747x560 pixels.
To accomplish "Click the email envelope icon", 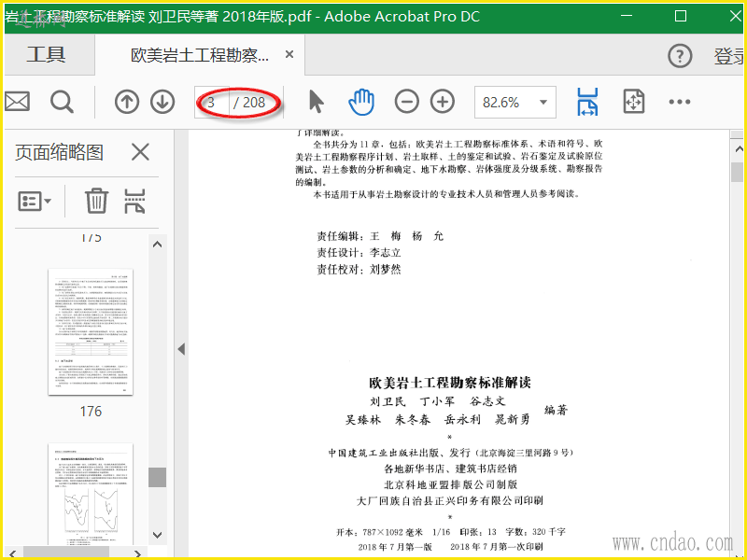I will [x=17, y=102].
